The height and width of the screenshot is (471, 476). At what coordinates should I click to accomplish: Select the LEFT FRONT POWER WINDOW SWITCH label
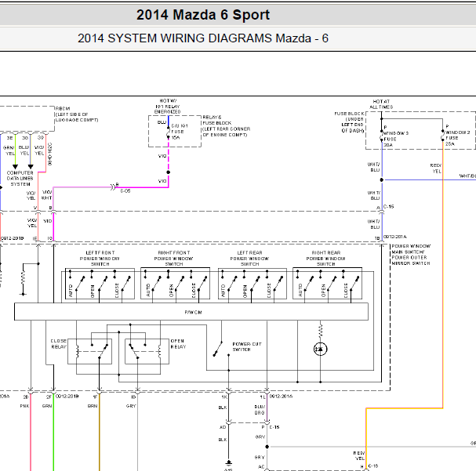(100, 259)
